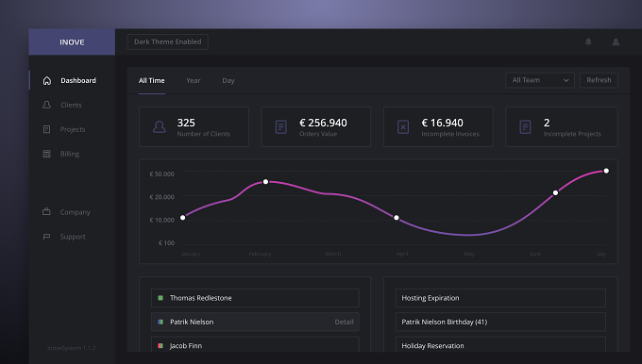
Task: Select the Jacob Finn client row
Action: pos(255,345)
